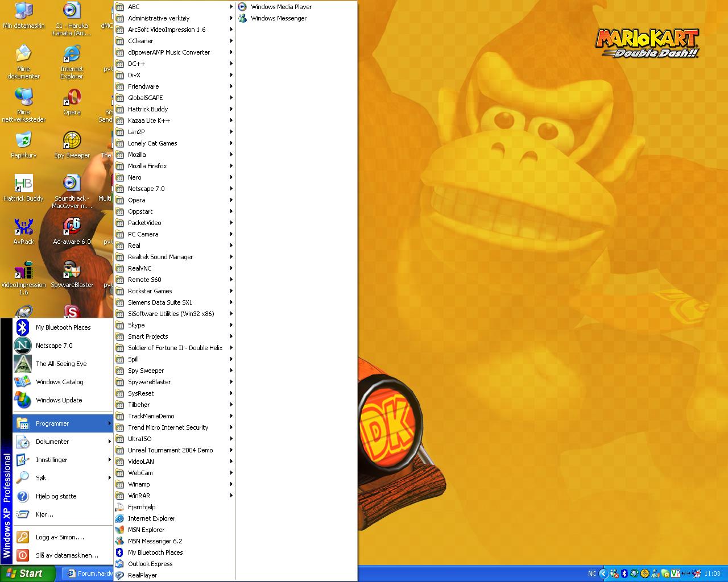Screen dimensions: 728x582
Task: Launch Windows Messenger from the submenu
Action: 296,18
